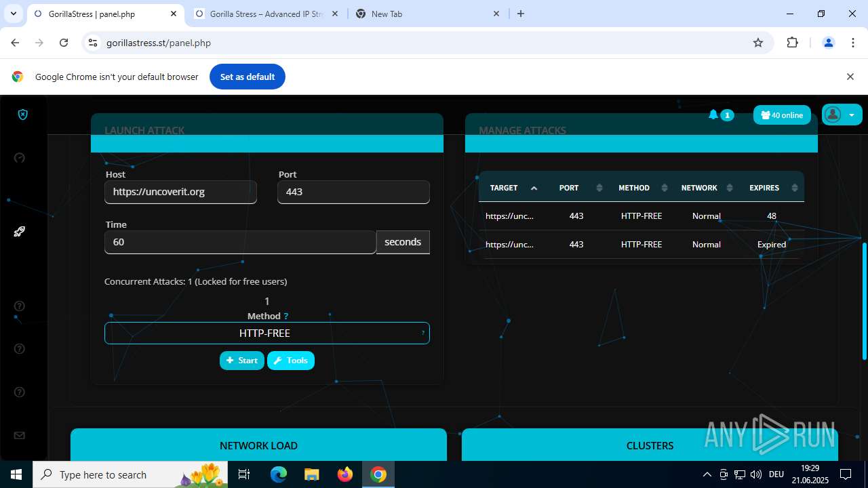Screen dimensions: 868x488
Task: Expand Chrome tab search chevron
Action: (x=14, y=14)
